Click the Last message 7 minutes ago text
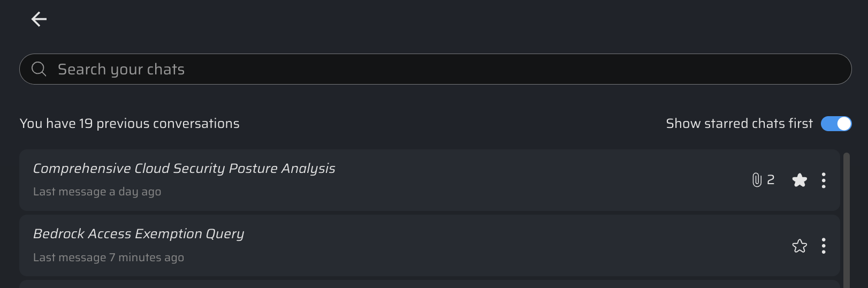Image resolution: width=868 pixels, height=288 pixels. click(109, 257)
